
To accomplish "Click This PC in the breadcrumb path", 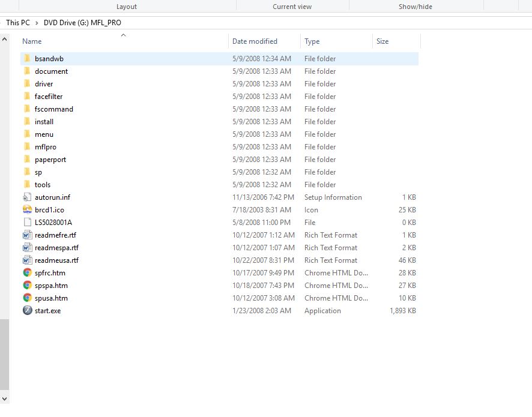I will pyautogui.click(x=17, y=23).
